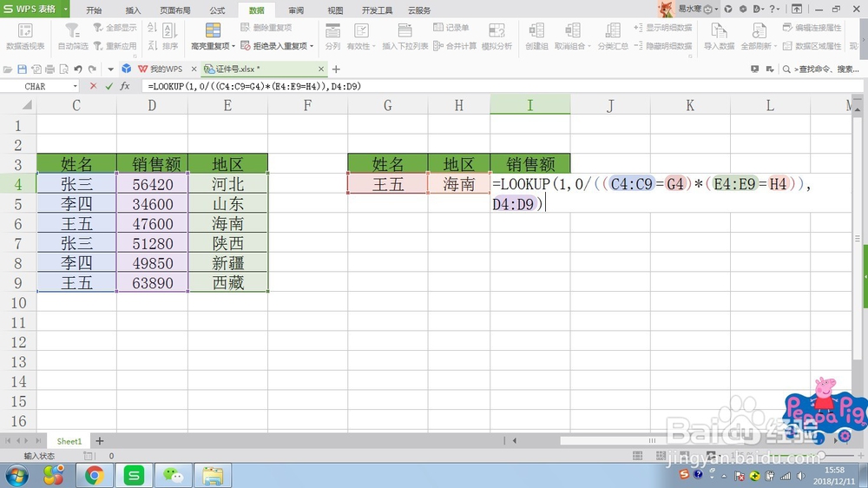The width and height of the screenshot is (868, 488).
Task: Click column J header
Action: tap(610, 105)
